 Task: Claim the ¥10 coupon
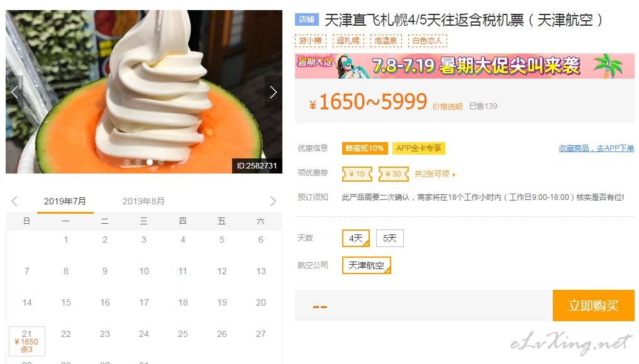[x=357, y=174]
